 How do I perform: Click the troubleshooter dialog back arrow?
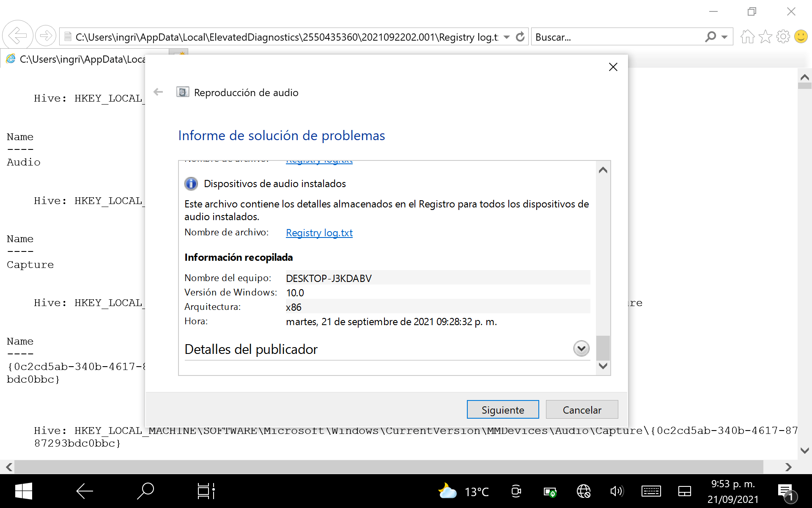pos(158,92)
